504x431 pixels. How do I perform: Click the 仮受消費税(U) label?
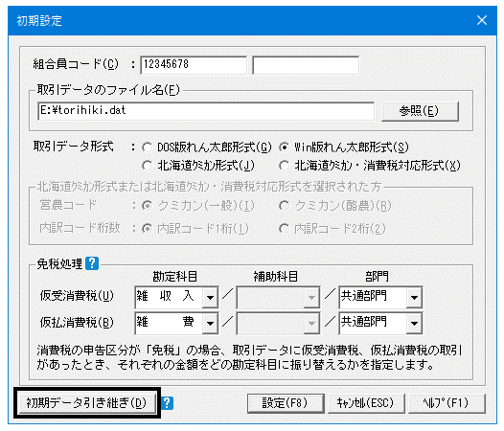pos(77,296)
